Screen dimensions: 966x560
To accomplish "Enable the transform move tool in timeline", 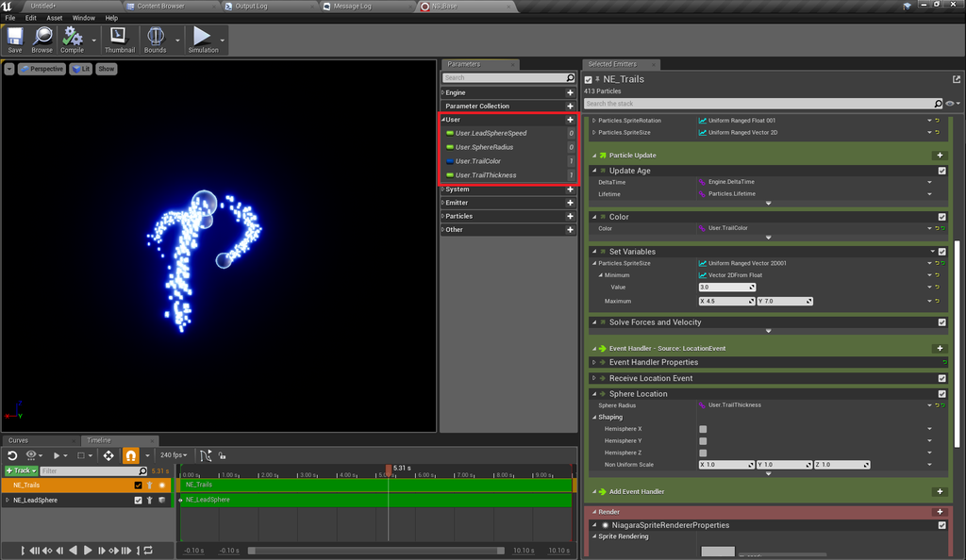I will click(108, 455).
